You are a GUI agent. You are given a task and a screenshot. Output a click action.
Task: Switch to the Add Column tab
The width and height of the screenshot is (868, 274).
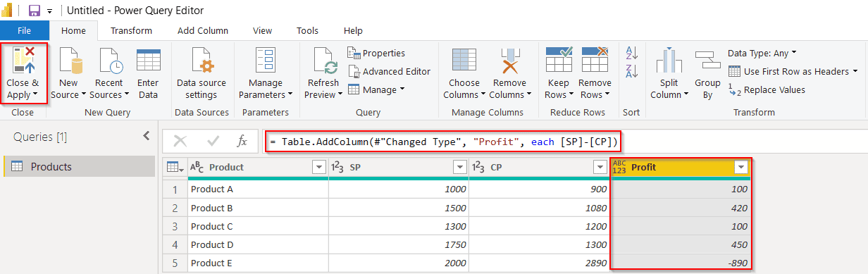coord(203,30)
